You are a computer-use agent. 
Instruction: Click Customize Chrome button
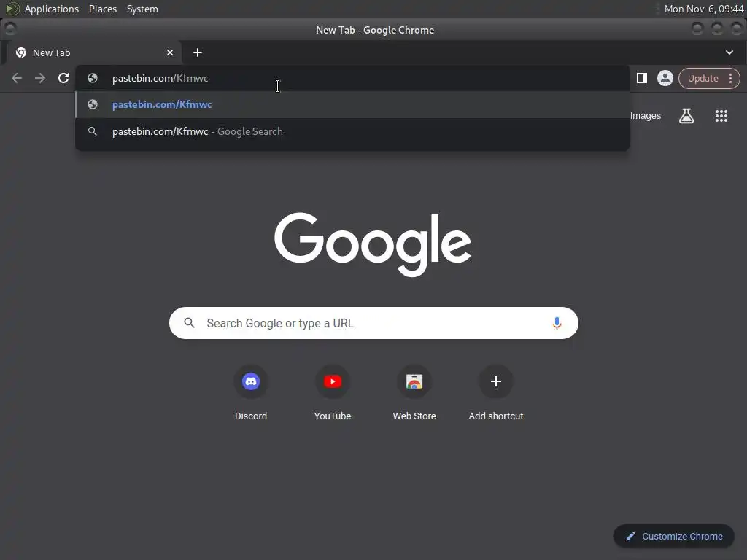tap(673, 536)
